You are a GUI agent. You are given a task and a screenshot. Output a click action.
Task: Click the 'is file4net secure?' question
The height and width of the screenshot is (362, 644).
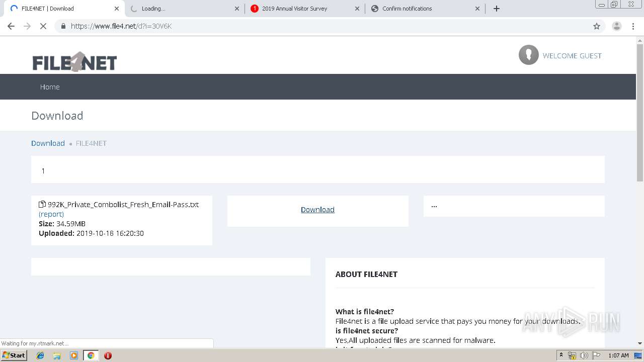coord(367,331)
